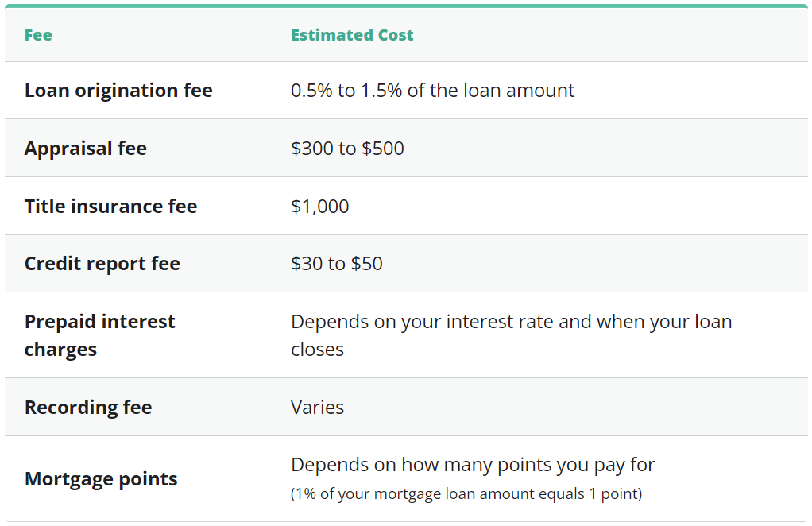This screenshot has width=812, height=526.
Task: Click the $1,000 cost value
Action: (x=319, y=207)
